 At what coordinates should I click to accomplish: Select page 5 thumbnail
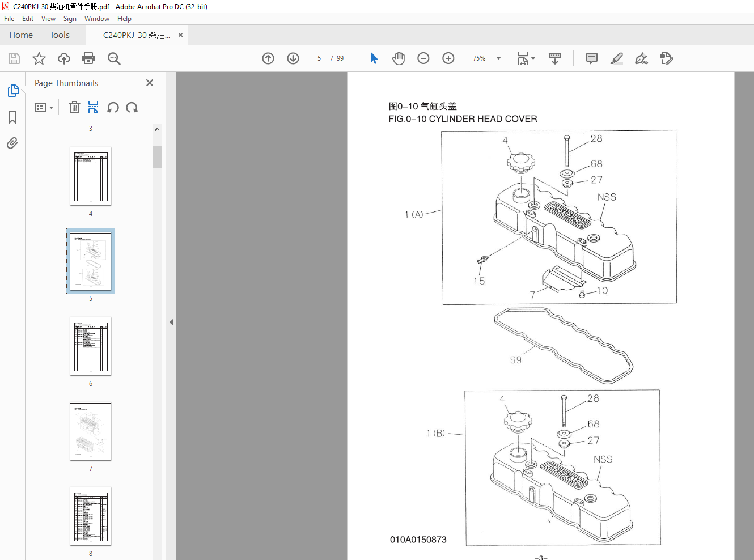coord(91,261)
